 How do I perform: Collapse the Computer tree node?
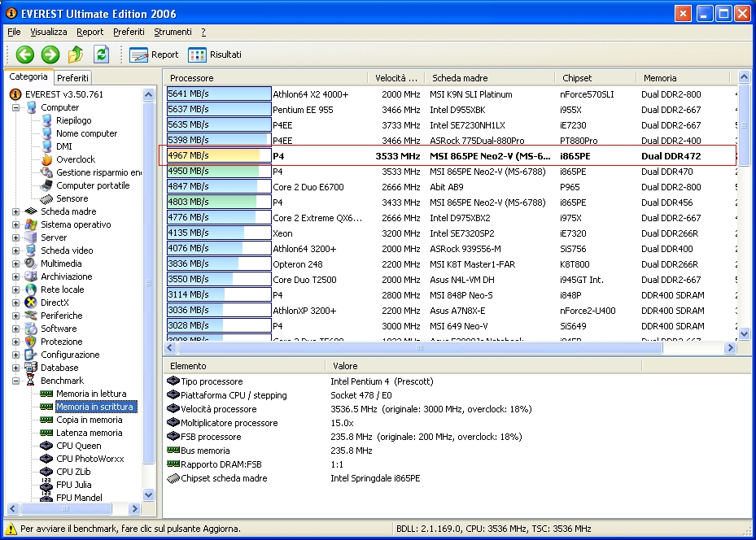[16, 107]
